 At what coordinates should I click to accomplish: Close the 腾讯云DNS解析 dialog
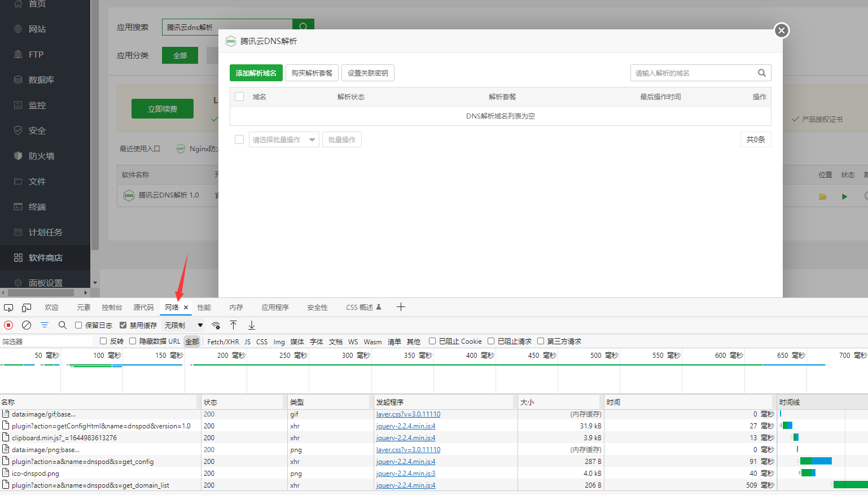[782, 30]
